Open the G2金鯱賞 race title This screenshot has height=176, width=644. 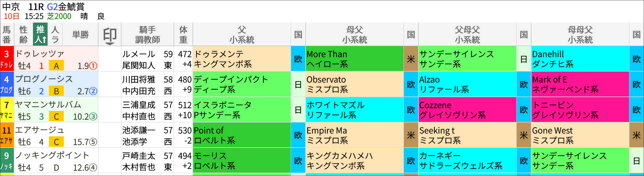pyautogui.click(x=66, y=6)
